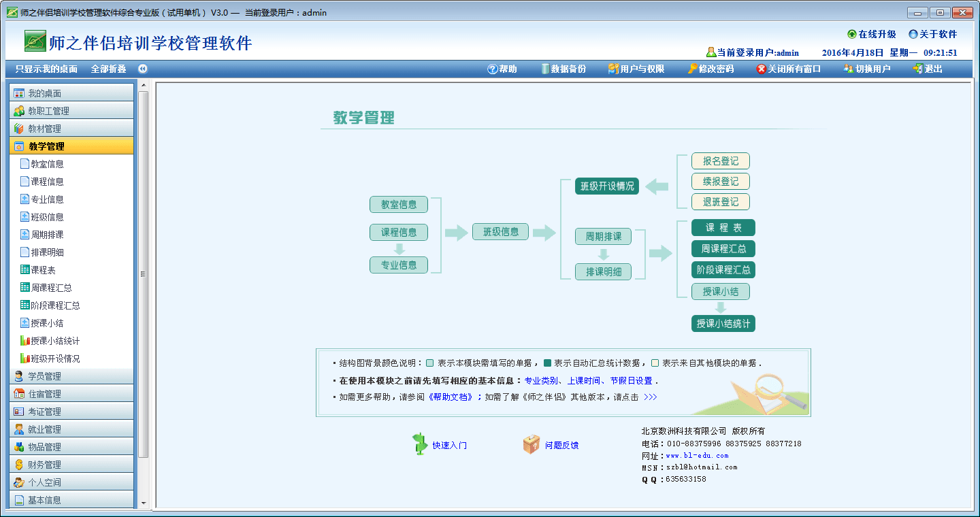Click 只显示我的桌面 in the toolbar
Screen dimensions: 980x517
click(46, 69)
